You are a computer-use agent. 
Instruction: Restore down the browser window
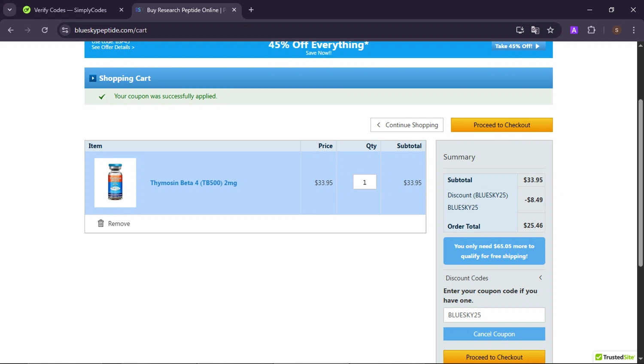pos(611,9)
